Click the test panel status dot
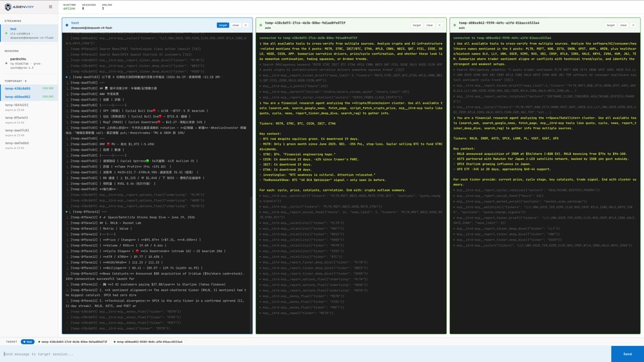 [x=67, y=25]
